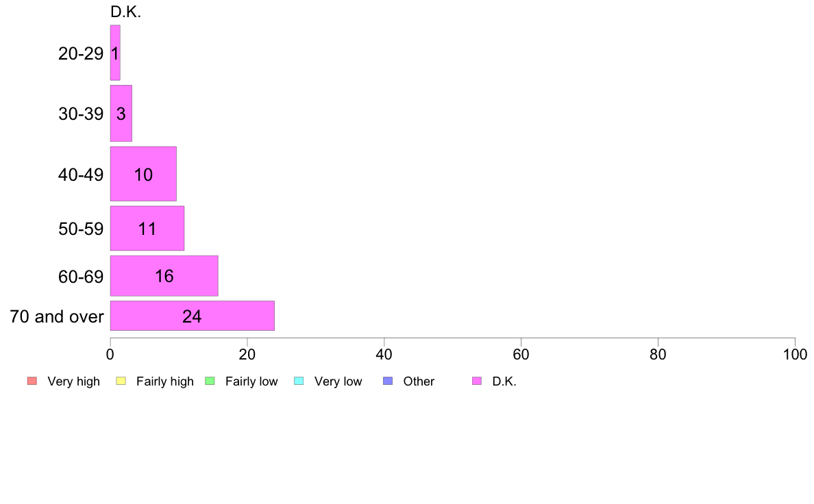Click the Very low cyan legend swatch
Screen dimensions: 814x504
tap(299, 381)
